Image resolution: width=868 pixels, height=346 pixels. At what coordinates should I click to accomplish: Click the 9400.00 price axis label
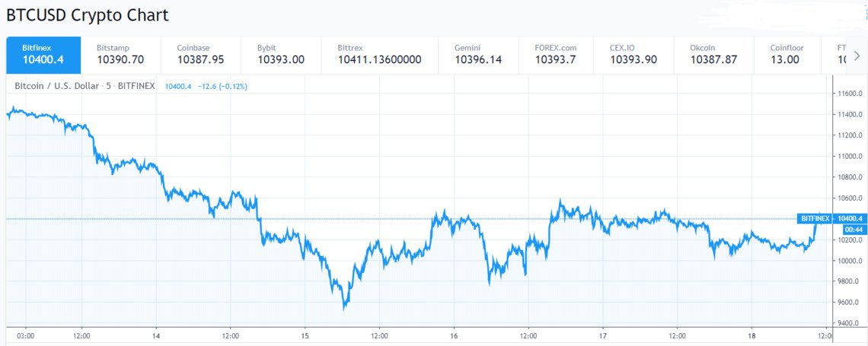[x=849, y=323]
